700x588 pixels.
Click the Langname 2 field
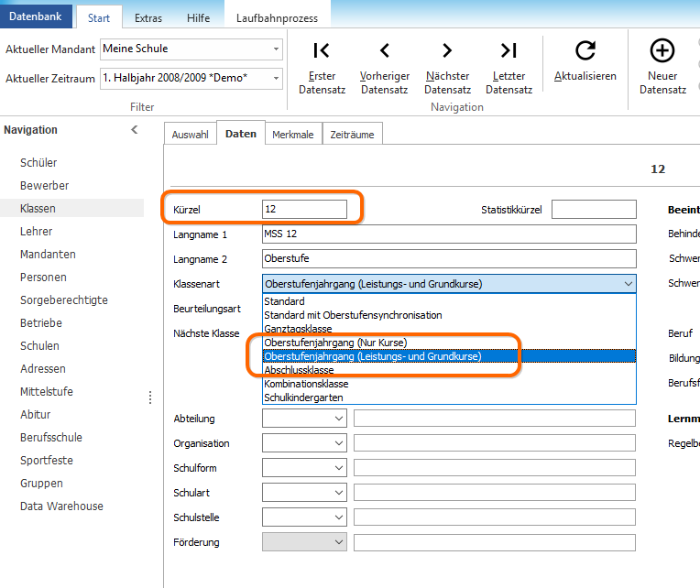[x=449, y=259]
